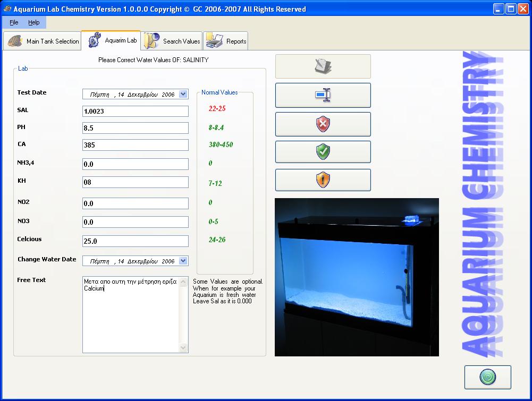Open the Reports tab
This screenshot has height=401, width=532.
click(226, 41)
